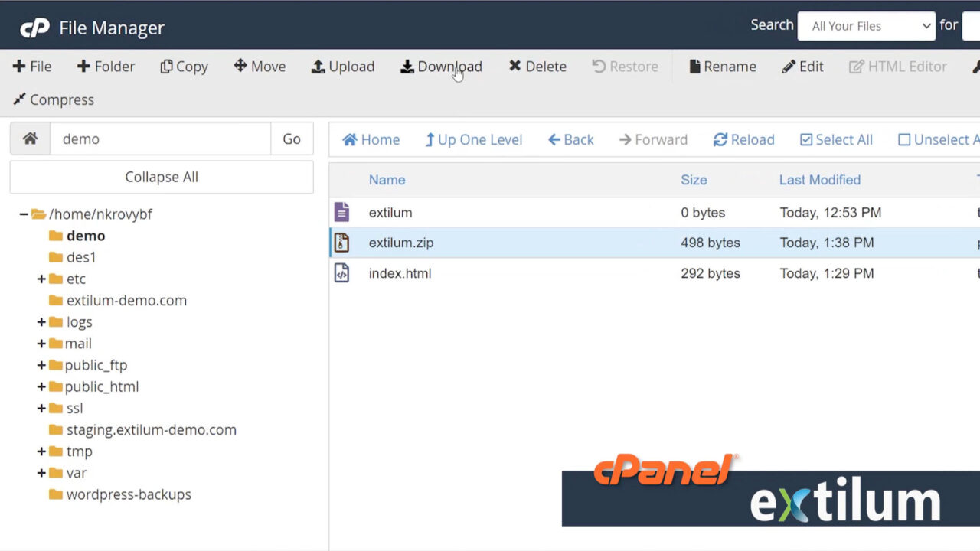The height and width of the screenshot is (551, 980).
Task: Move the selected file using the Move icon
Action: pos(260,67)
